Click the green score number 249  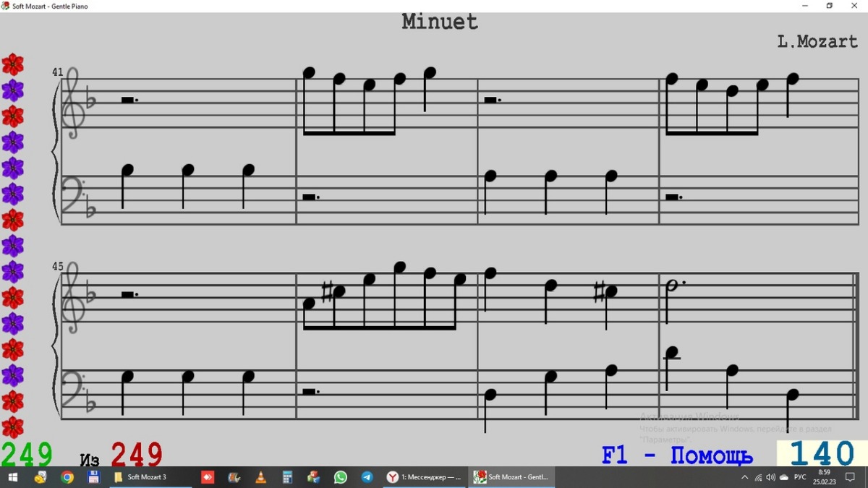(27, 455)
